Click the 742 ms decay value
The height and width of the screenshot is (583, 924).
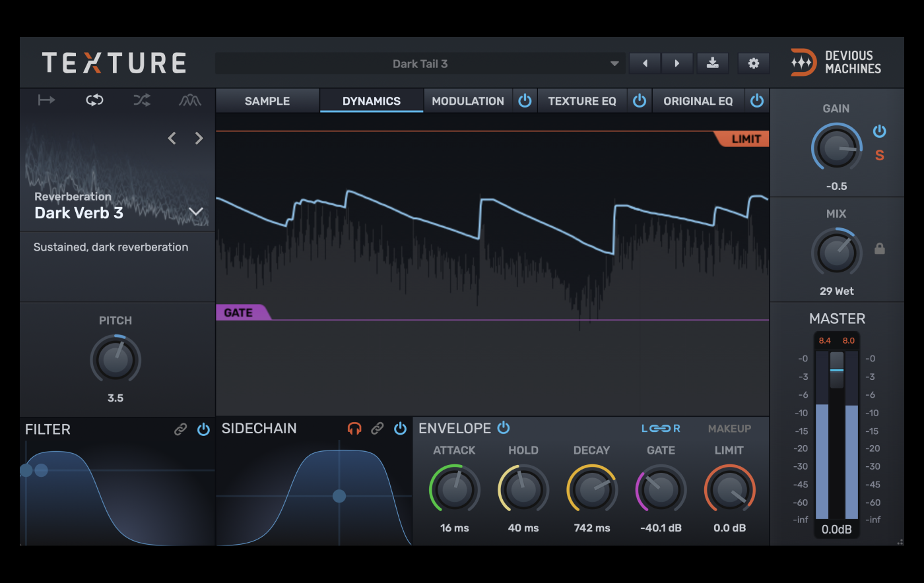click(592, 528)
